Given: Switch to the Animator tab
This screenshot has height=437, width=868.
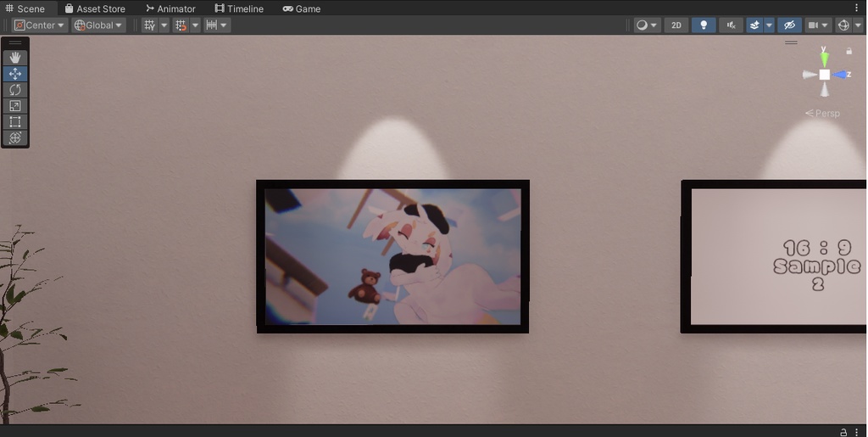Looking at the screenshot, I should click(170, 8).
